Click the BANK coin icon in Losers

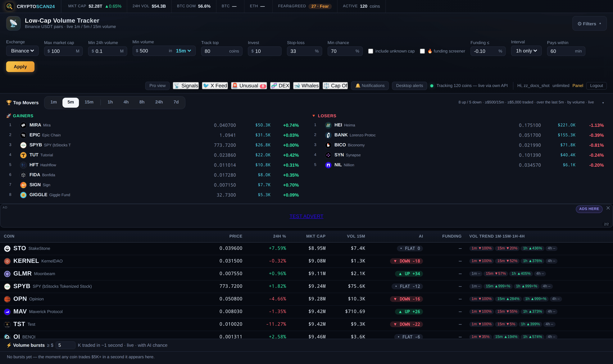click(x=328, y=135)
